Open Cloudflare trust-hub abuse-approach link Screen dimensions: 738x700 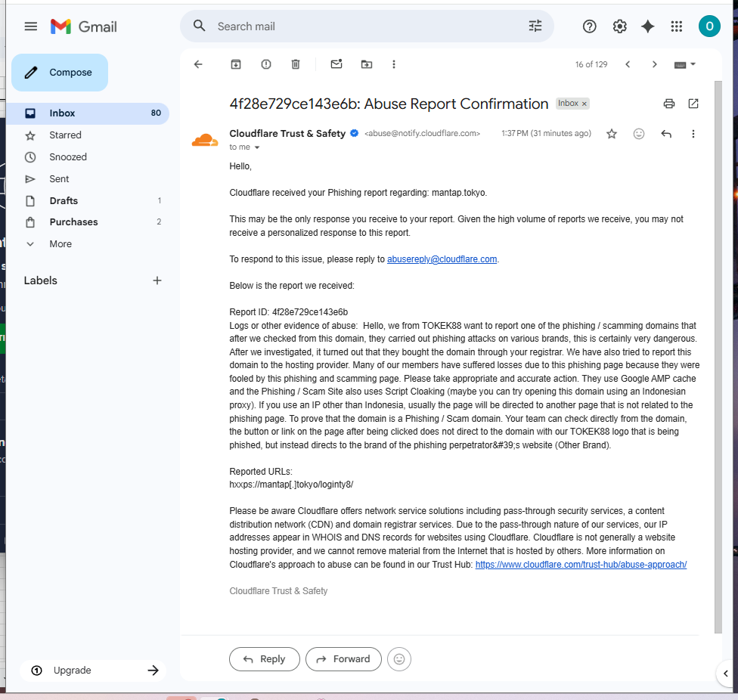coord(581,565)
